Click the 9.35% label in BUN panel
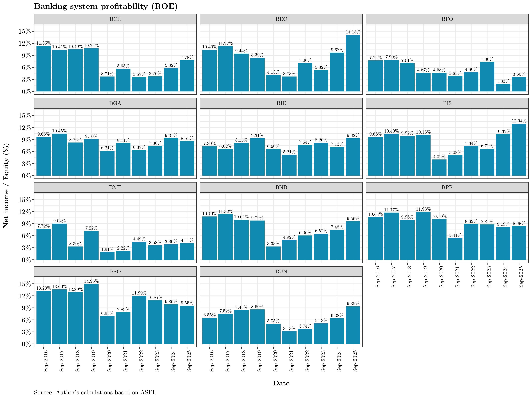The image size is (532, 399). [353, 303]
